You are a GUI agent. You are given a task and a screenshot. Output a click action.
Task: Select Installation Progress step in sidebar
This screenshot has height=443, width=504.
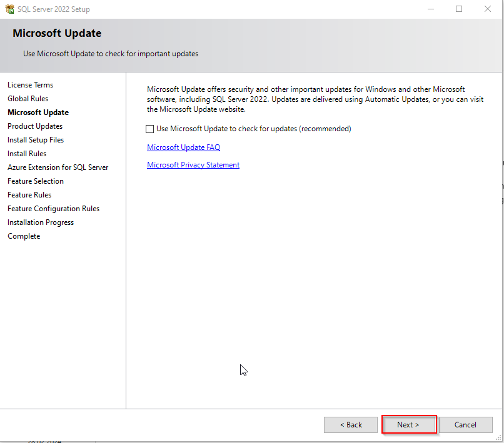click(x=41, y=222)
